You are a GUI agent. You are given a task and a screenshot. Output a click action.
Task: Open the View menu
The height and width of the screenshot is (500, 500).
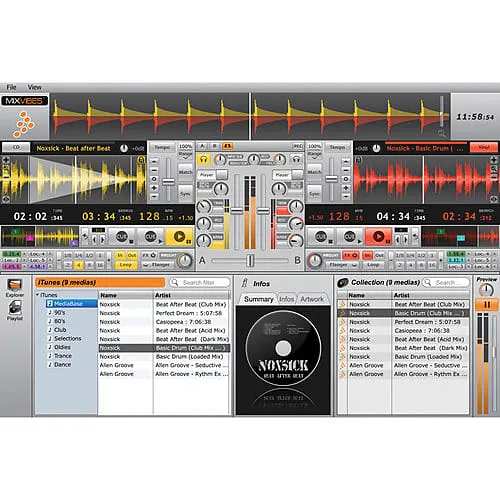(x=35, y=87)
